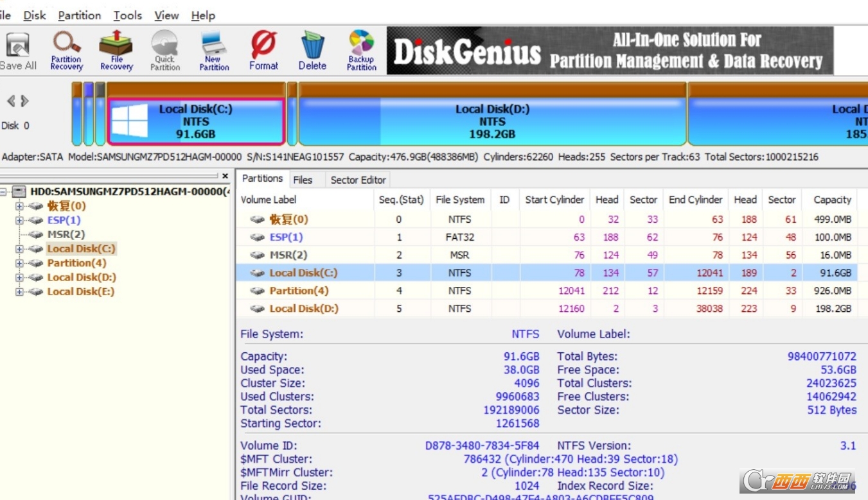
Task: Click drive icon in ESP(1) table row
Action: tap(258, 237)
